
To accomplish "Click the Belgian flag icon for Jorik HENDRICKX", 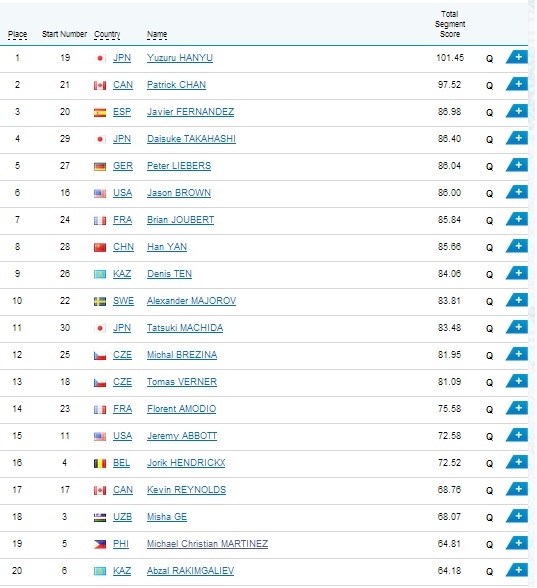I will [100, 463].
